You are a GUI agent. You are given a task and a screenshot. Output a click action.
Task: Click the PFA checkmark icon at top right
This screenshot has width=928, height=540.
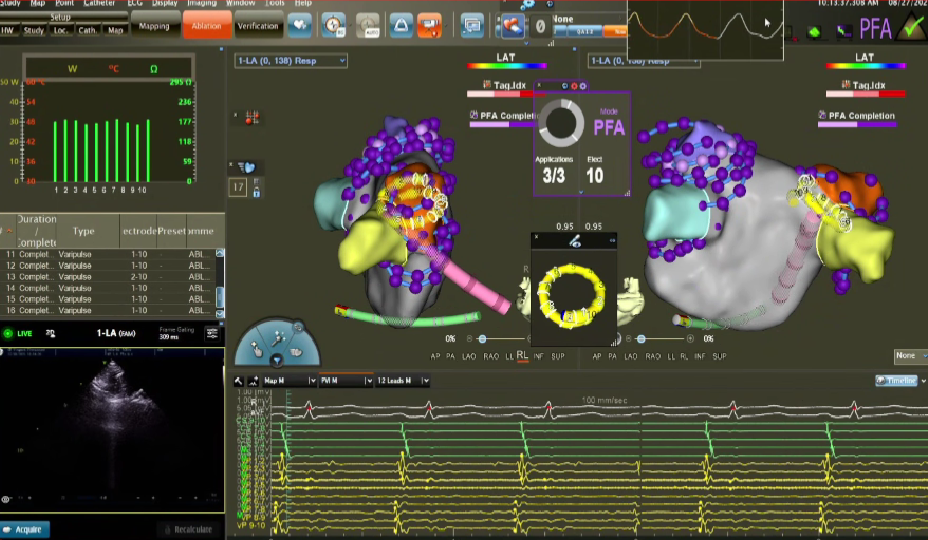pos(911,27)
